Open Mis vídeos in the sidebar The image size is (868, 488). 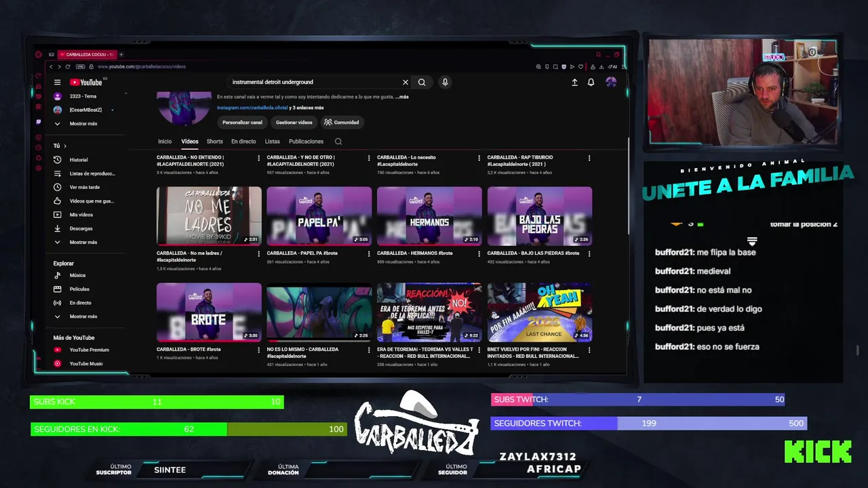[73, 215]
